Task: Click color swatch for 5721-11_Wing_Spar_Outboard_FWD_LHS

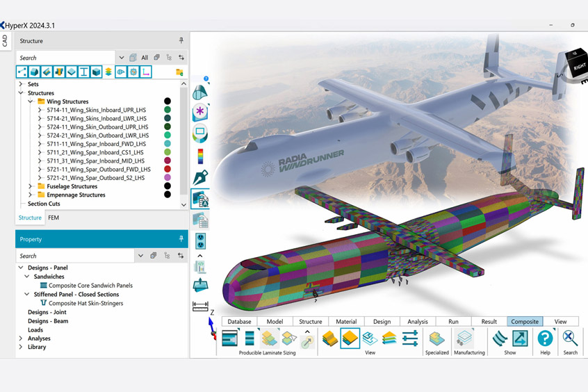Action: coord(168,169)
